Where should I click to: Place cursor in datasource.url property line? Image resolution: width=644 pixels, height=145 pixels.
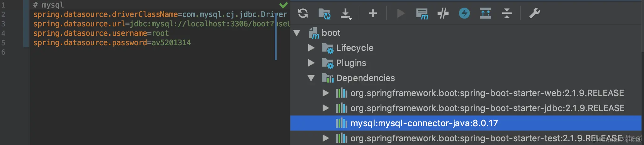(161, 24)
